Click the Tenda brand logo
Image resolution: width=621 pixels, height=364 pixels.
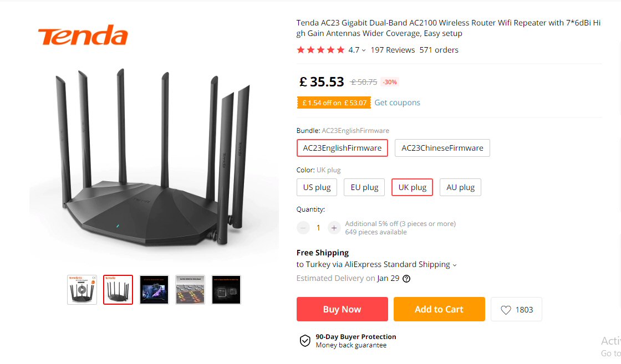83,36
